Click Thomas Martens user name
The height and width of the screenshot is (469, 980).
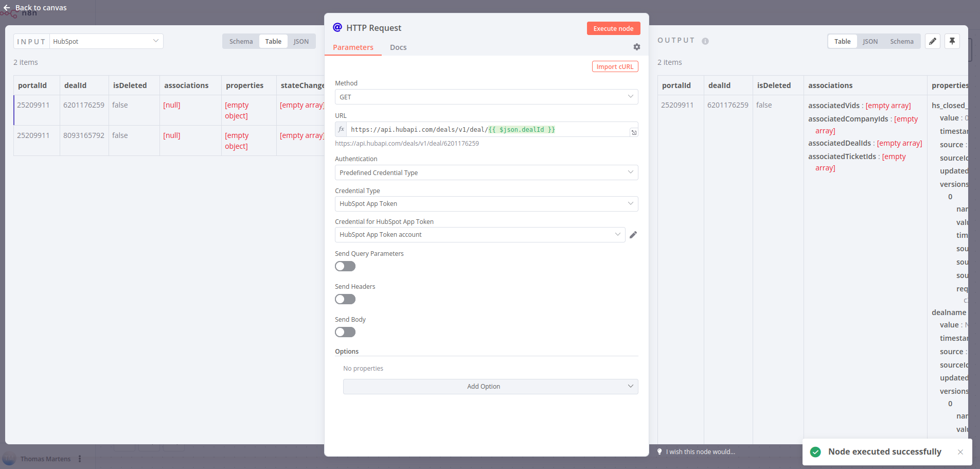45,459
